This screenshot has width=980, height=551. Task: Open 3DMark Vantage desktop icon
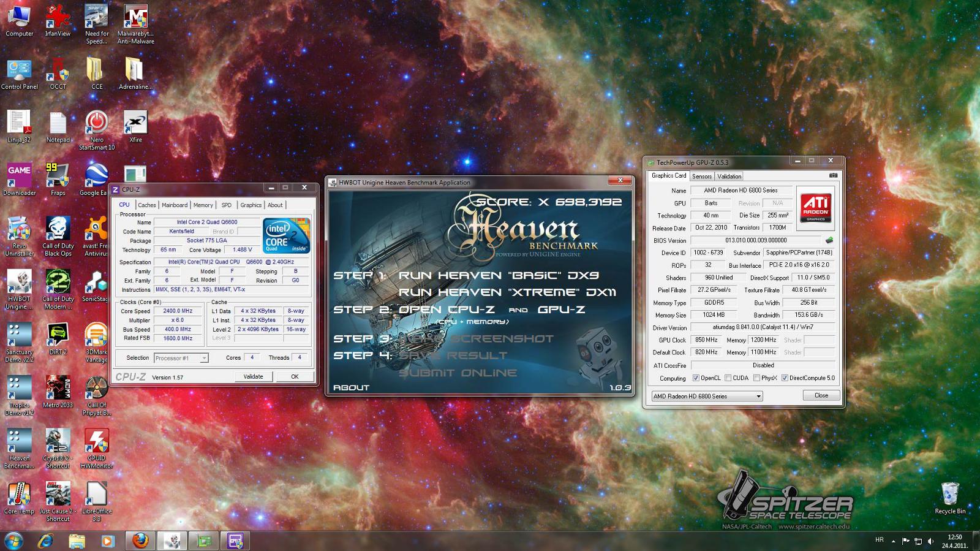96,342
